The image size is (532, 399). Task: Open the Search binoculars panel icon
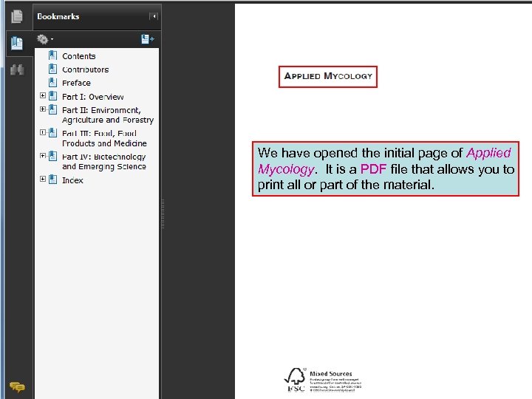click(x=17, y=69)
